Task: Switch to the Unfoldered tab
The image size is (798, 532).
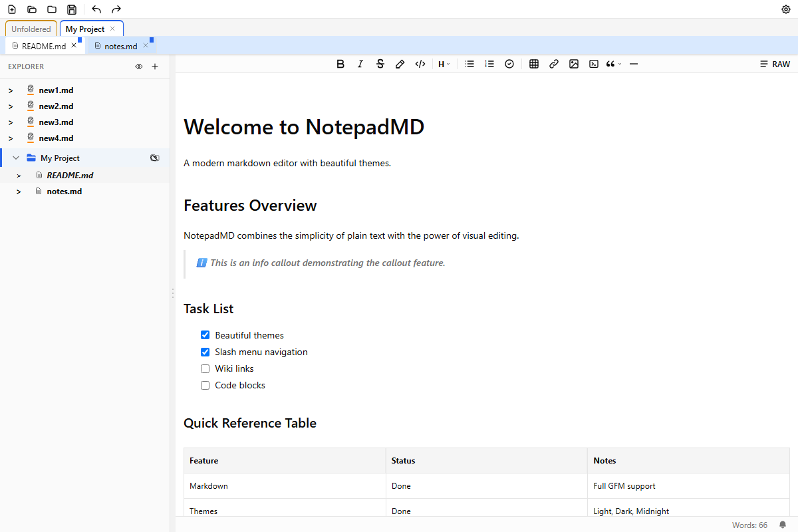Action: click(x=31, y=29)
